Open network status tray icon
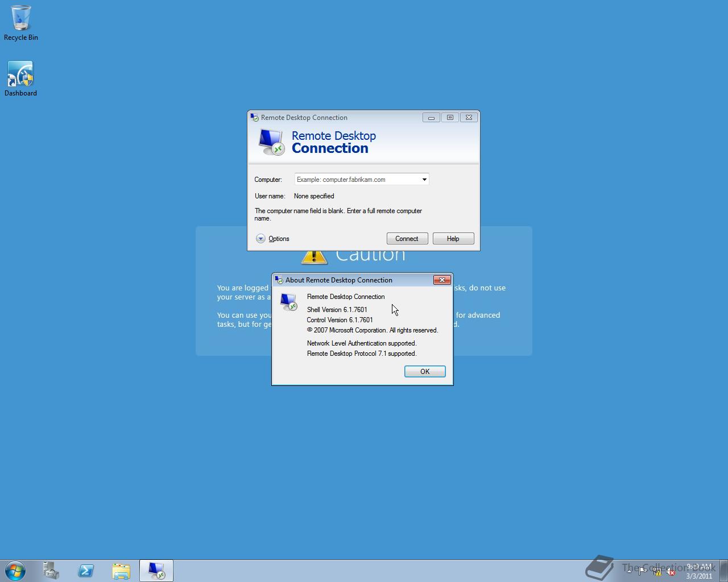 tap(657, 572)
